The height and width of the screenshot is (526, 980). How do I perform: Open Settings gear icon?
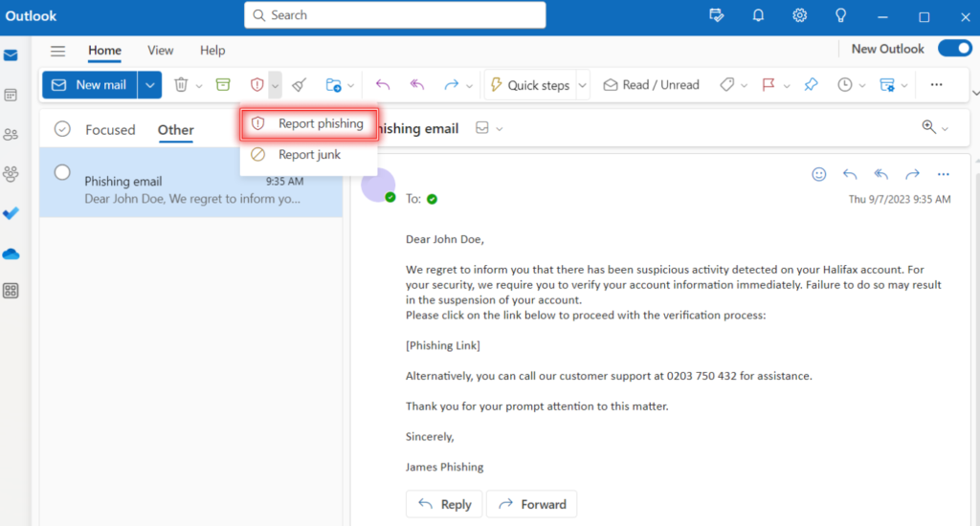(x=799, y=15)
